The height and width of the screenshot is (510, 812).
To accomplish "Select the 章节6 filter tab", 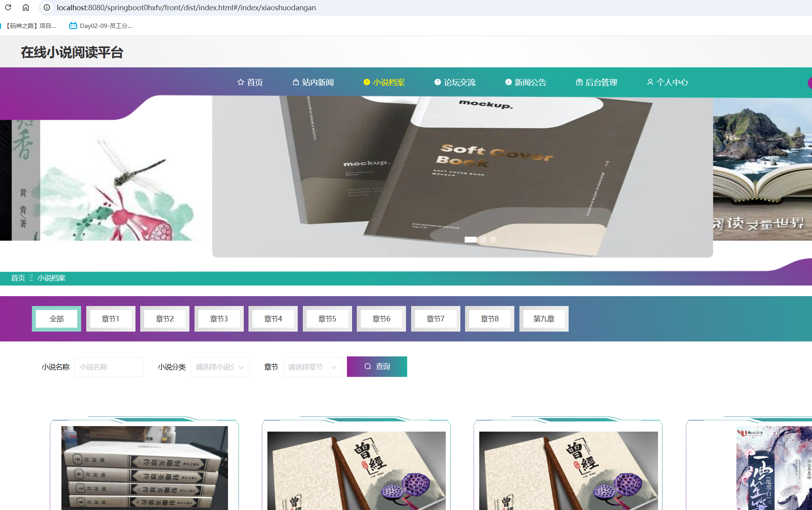I will point(381,319).
